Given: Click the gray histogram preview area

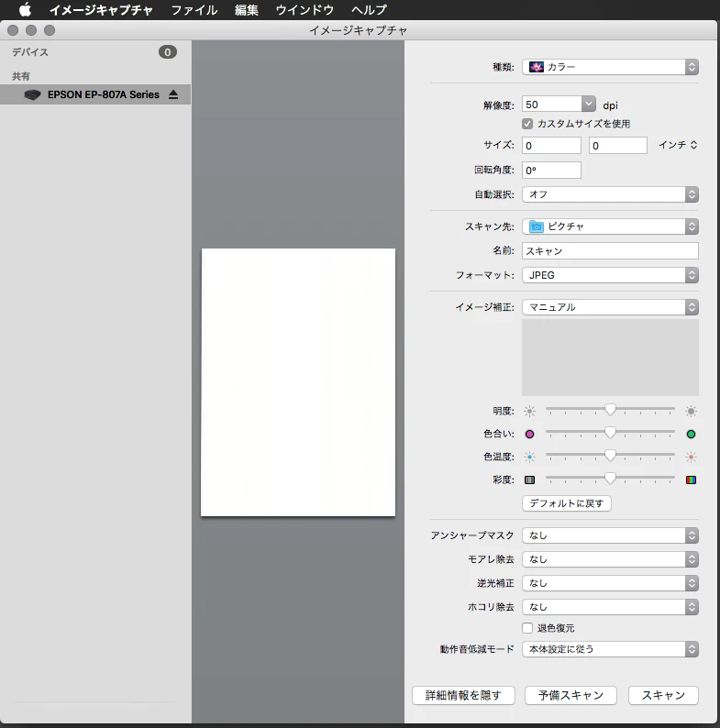Looking at the screenshot, I should click(x=610, y=358).
